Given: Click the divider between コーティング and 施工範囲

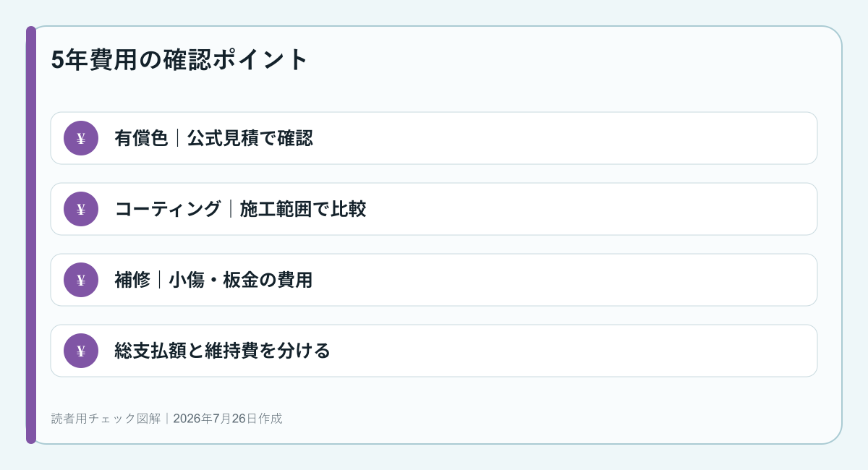Looking at the screenshot, I should (231, 209).
